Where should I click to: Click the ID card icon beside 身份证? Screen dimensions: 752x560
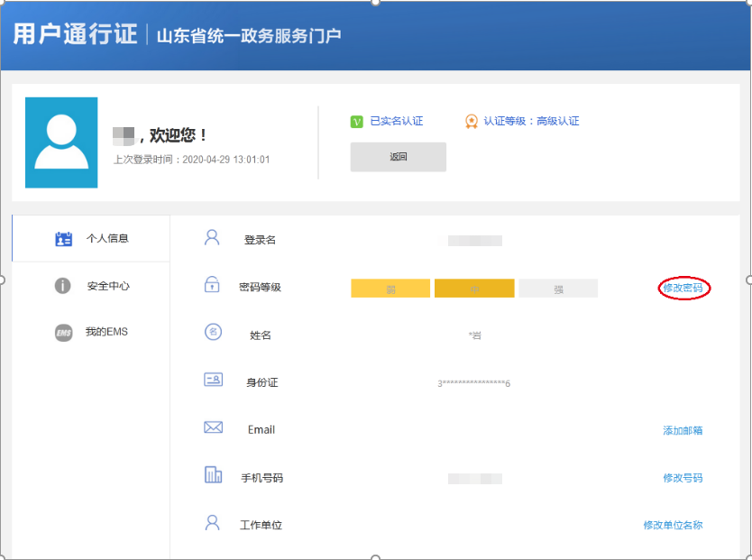(212, 380)
